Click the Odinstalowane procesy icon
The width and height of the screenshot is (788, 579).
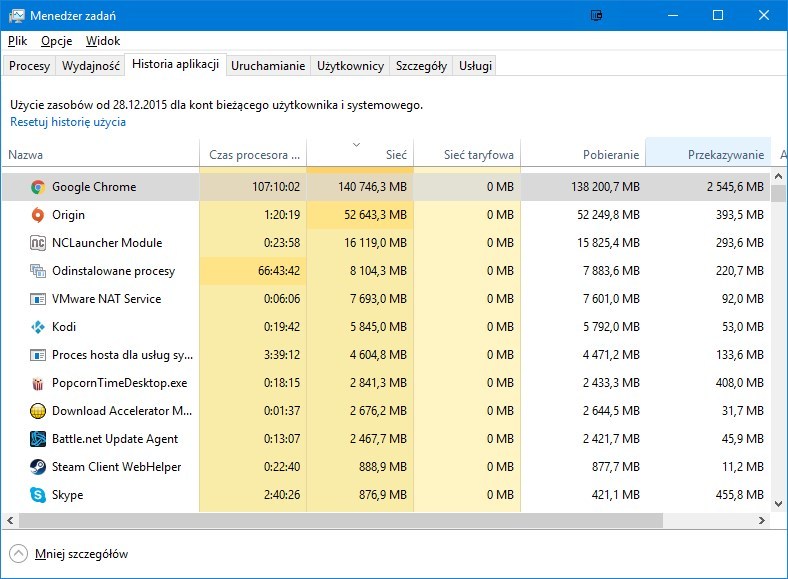38,271
